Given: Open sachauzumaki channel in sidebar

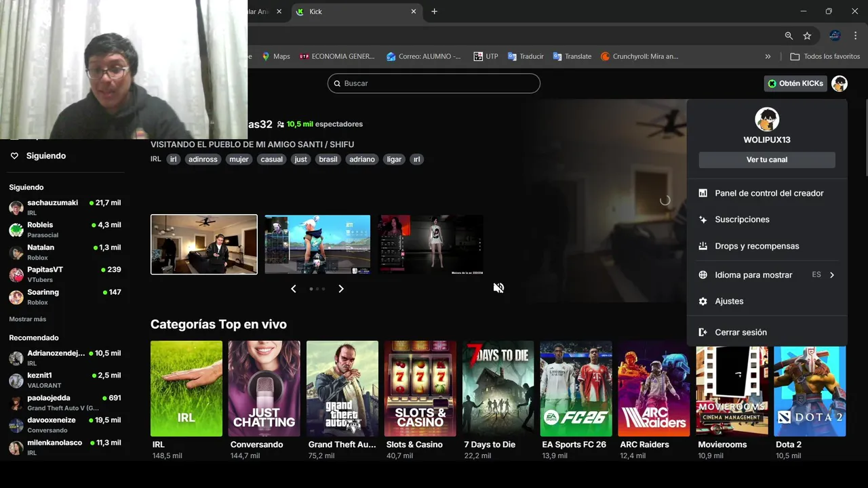Looking at the screenshot, I should point(65,207).
